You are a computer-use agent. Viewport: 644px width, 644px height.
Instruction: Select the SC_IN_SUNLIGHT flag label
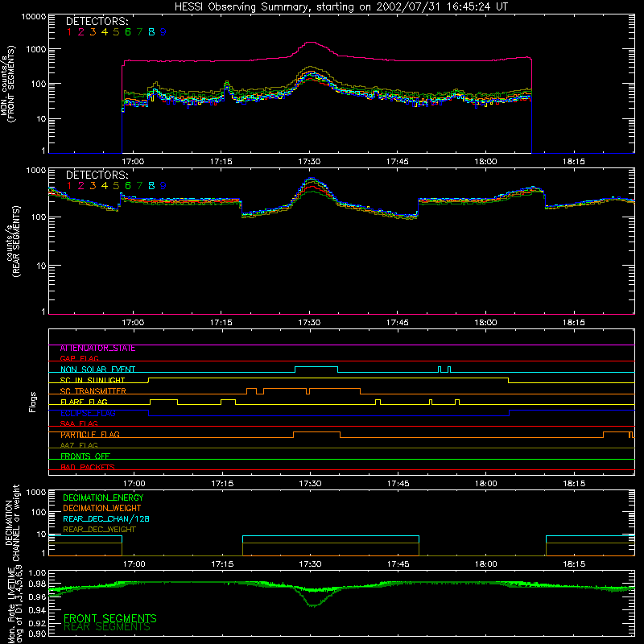(93, 380)
